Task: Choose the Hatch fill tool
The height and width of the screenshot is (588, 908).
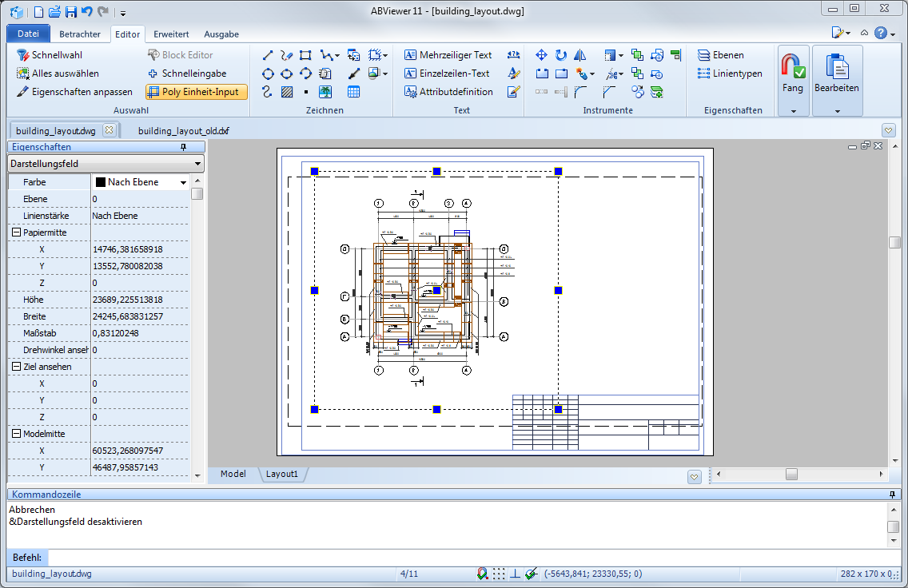Action: point(287,92)
